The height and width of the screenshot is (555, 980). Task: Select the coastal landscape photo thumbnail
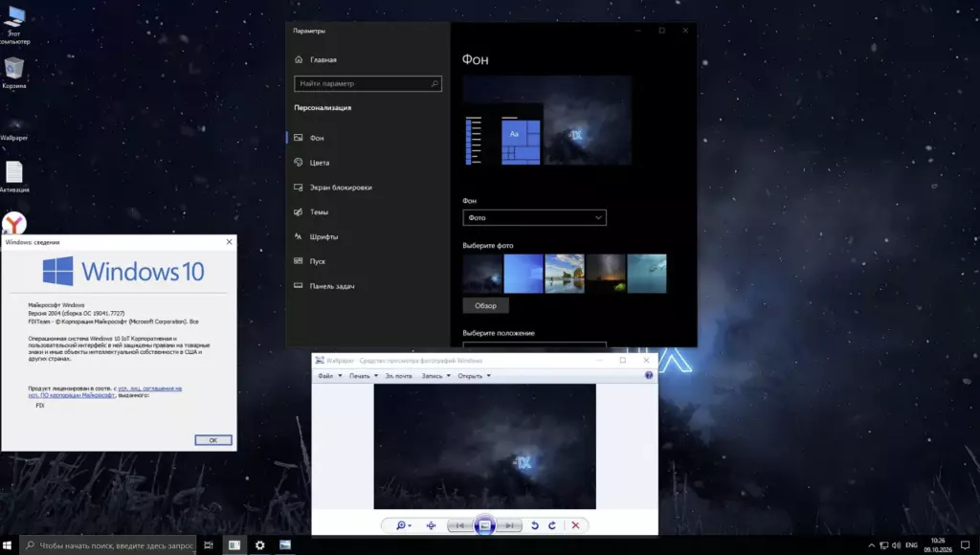565,273
